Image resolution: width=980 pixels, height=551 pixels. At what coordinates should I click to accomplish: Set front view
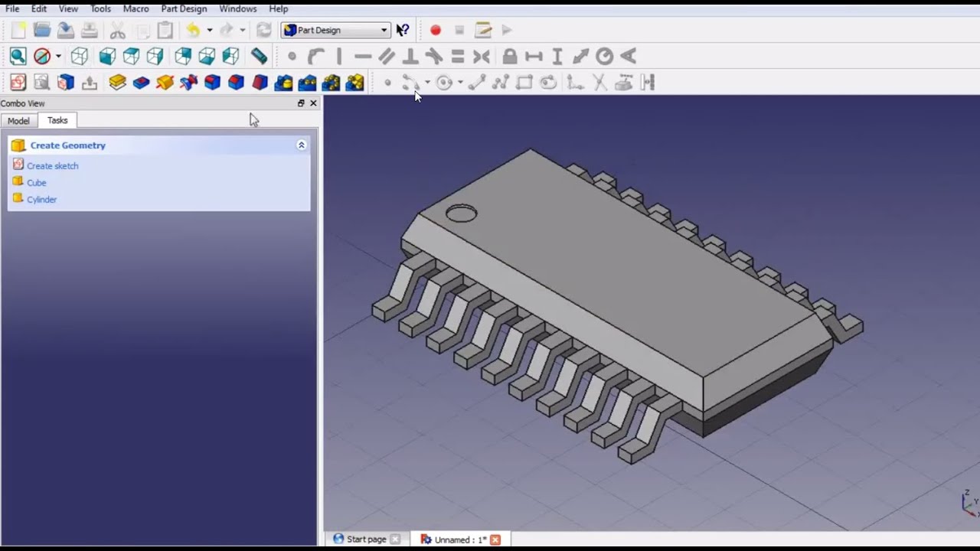pos(107,56)
